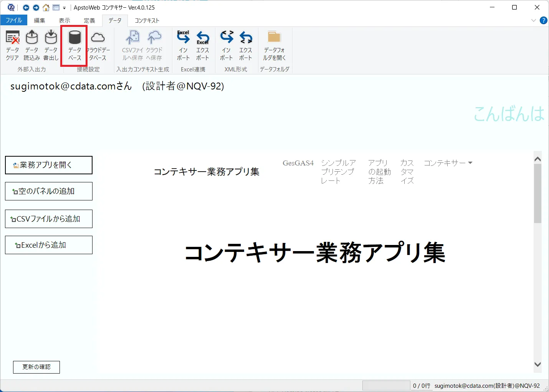
Task: Click the 更新の確認 button
Action: 36,367
